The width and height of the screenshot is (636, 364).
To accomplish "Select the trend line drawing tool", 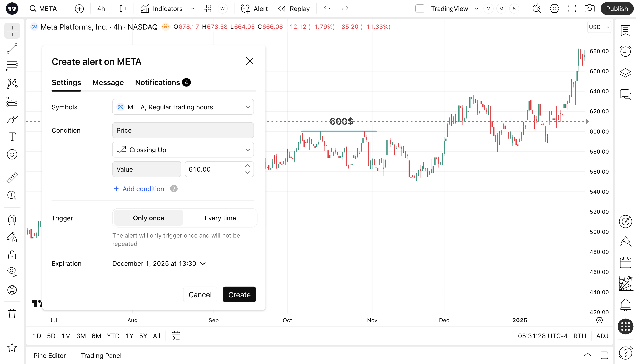I will click(x=12, y=48).
